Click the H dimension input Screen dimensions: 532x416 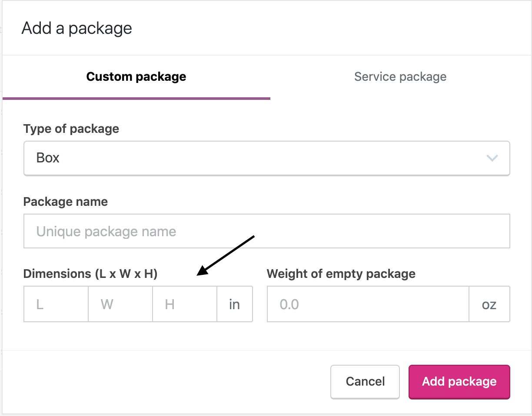184,304
